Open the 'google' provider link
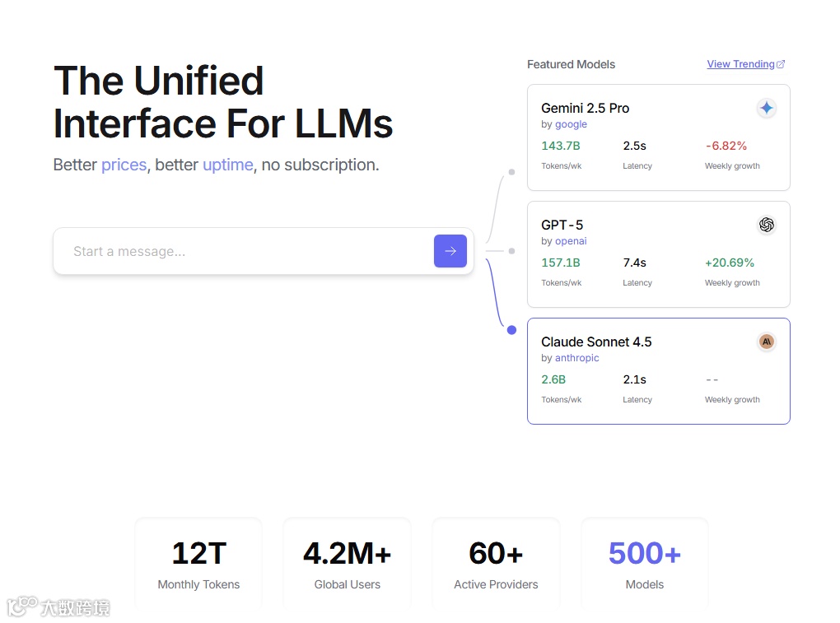This screenshot has width=840, height=623. [x=571, y=124]
